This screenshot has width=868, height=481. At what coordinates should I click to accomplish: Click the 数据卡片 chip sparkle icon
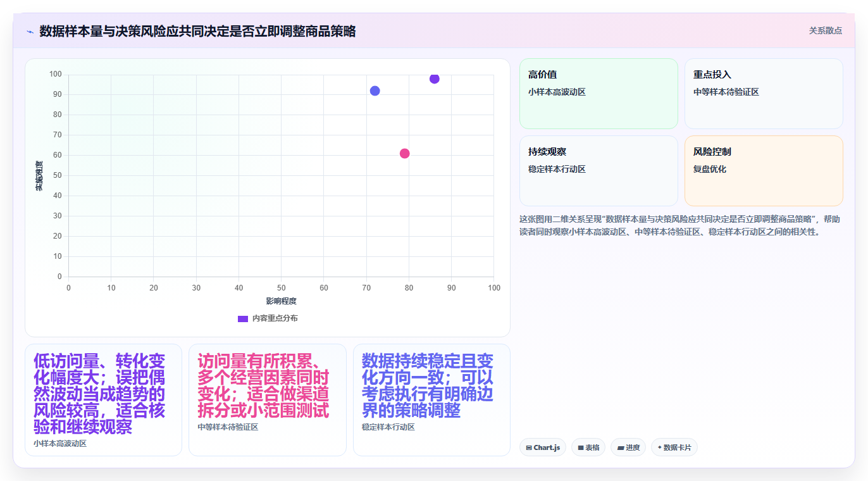pyautogui.click(x=660, y=447)
